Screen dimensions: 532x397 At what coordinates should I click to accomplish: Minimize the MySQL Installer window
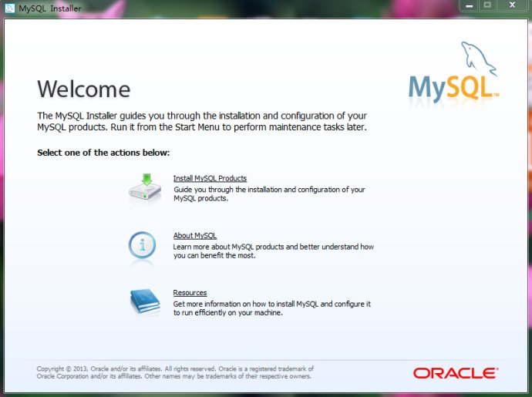(x=469, y=5)
